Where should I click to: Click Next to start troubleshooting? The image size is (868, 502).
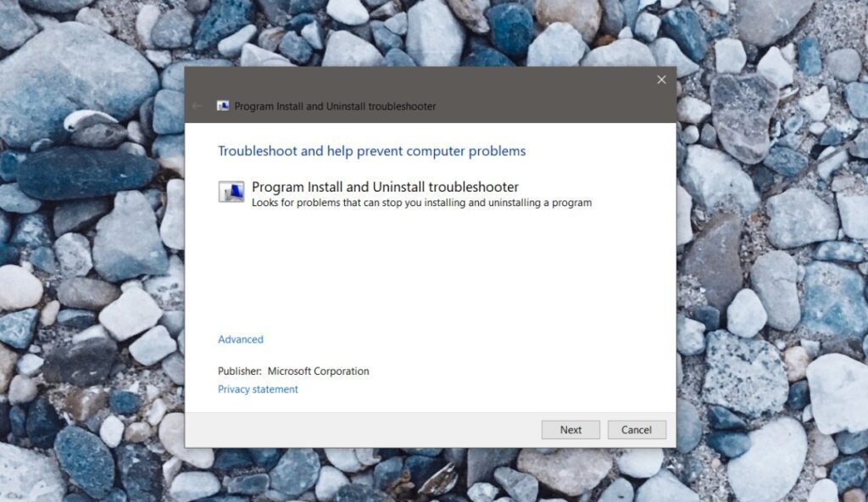point(570,429)
